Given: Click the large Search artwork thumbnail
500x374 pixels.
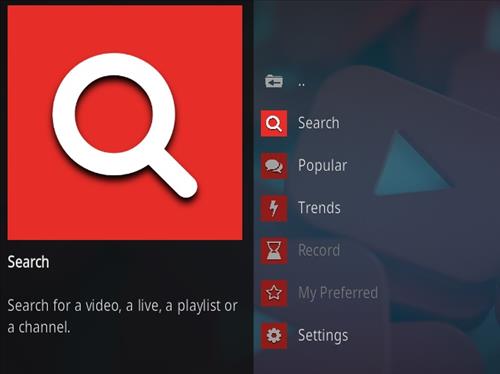Looking at the screenshot, I should point(125,122).
